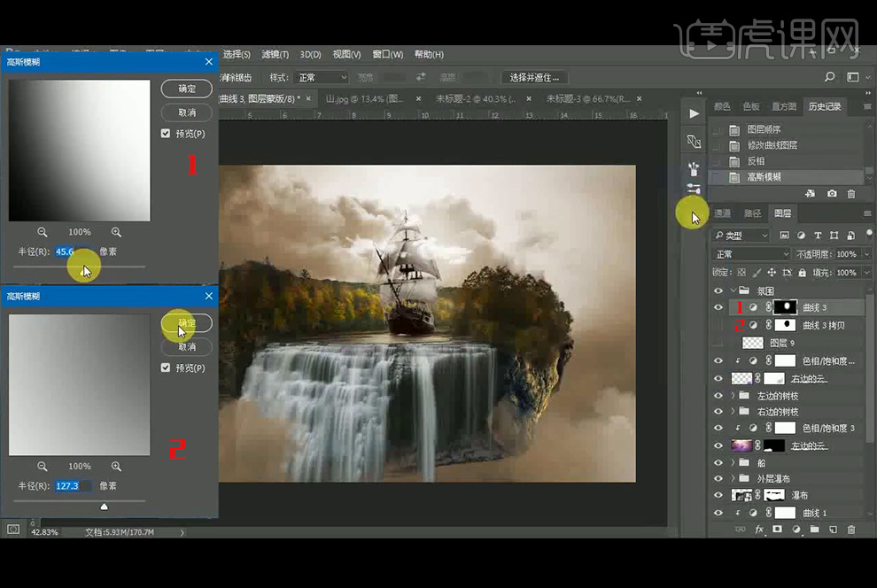Expand the 船 layer group
Image resolution: width=877 pixels, height=588 pixels.
point(733,462)
